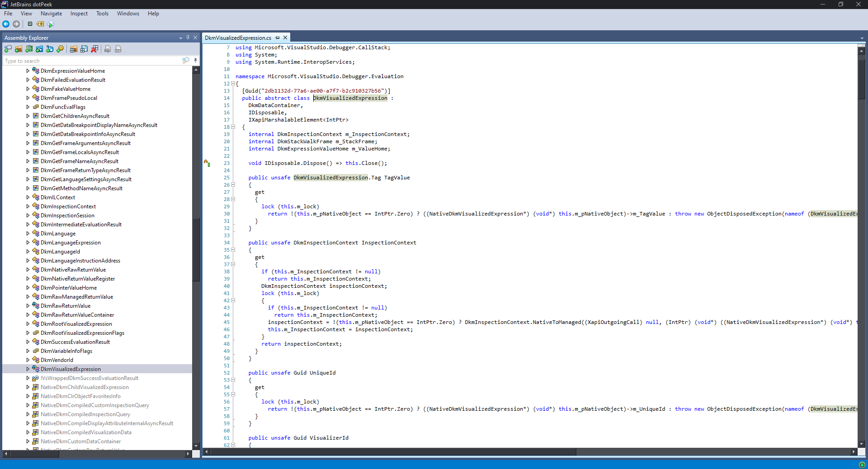The height and width of the screenshot is (469, 868).
Task: Collapse the InspectionContext fold at line 35
Action: (233, 250)
